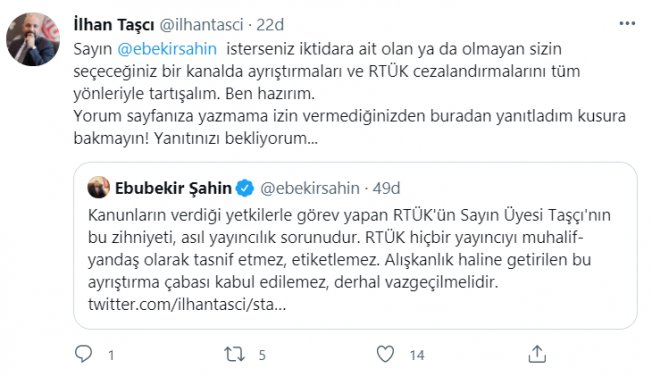Open the 49d quoted tweet timestamp

386,188
